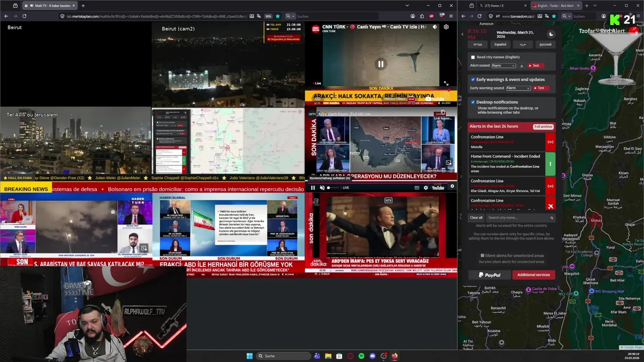Image resolution: width=644 pixels, height=362 pixels.
Task: Click the Metulla alert siren icon
Action: coord(550,142)
